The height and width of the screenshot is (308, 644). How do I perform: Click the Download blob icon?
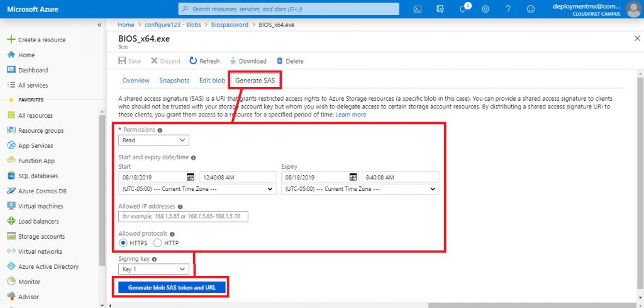pos(233,61)
